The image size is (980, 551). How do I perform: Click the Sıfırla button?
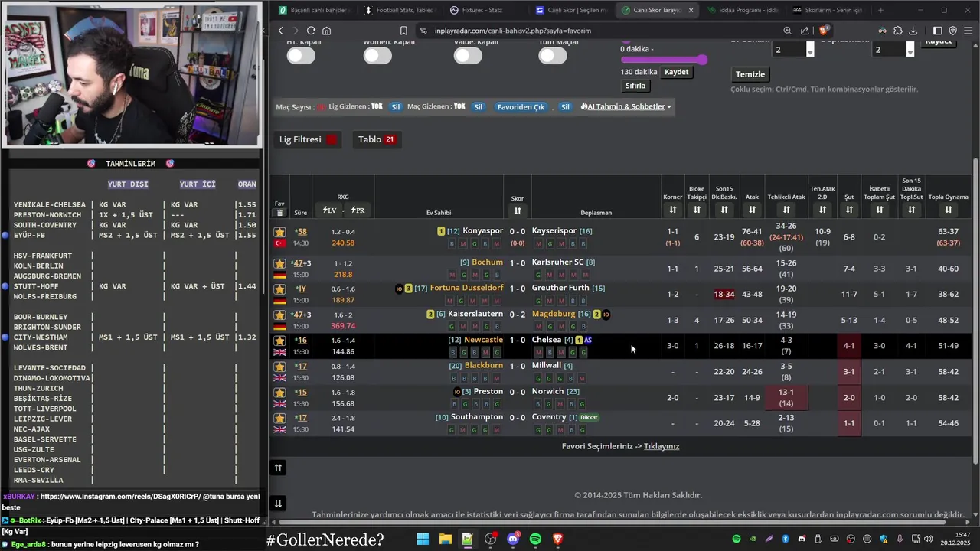[x=635, y=86]
